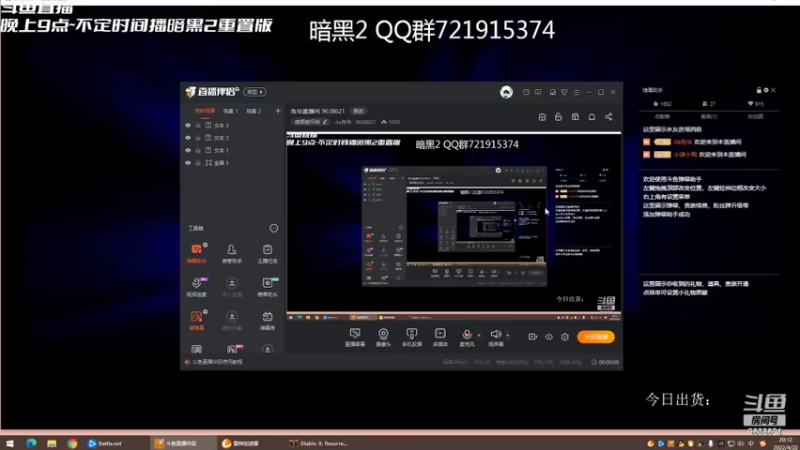
Task: Switch to the 我的场景 scene tab
Action: (x=205, y=111)
